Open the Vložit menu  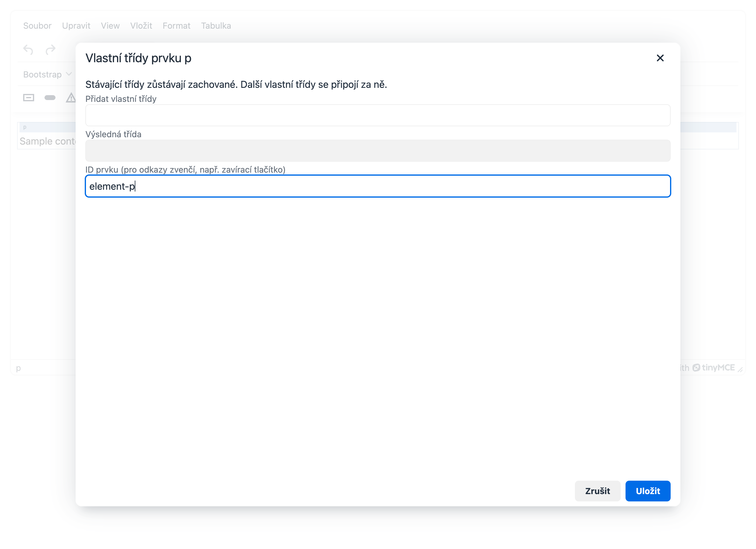tap(141, 26)
